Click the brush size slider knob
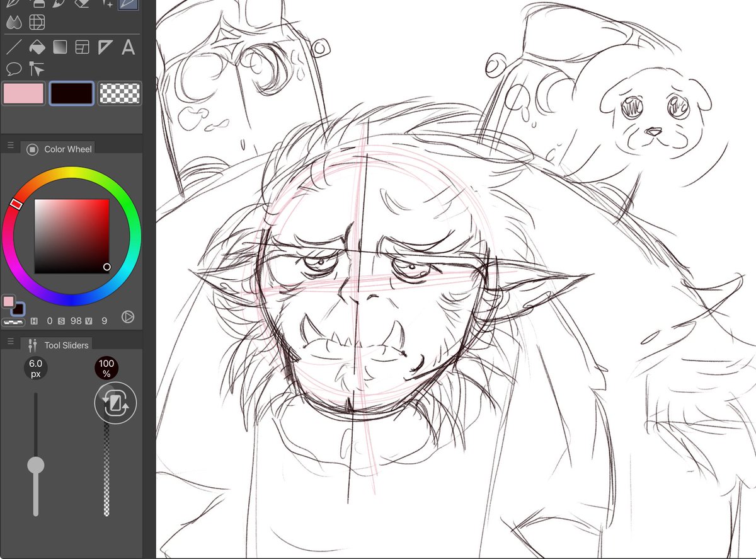The width and height of the screenshot is (756, 559). pyautogui.click(x=36, y=465)
